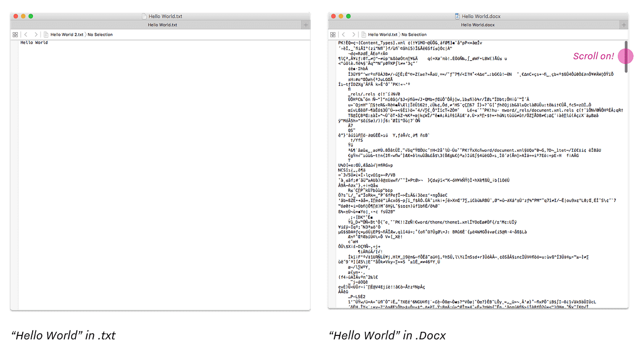Add new tab in Hello World.txt window

coord(306,25)
